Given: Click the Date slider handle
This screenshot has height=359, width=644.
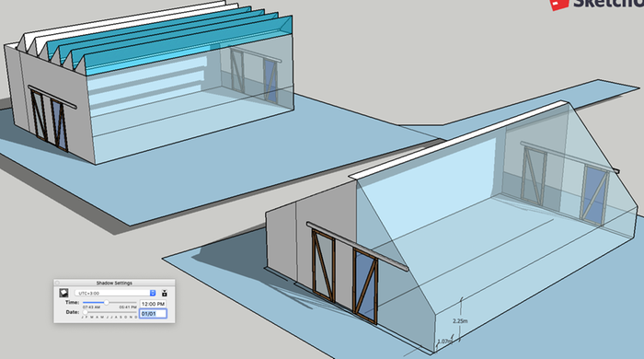Looking at the screenshot, I should (x=85, y=312).
